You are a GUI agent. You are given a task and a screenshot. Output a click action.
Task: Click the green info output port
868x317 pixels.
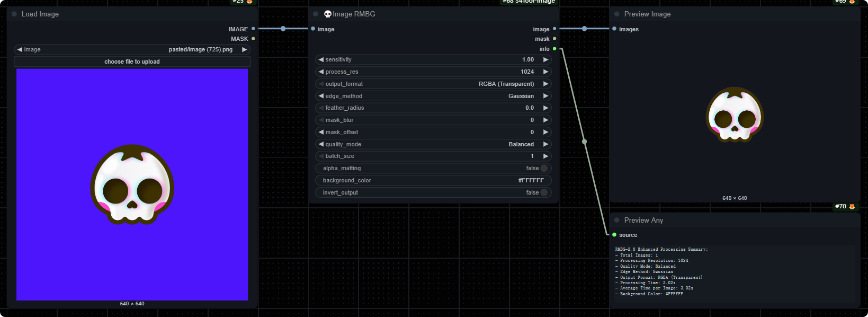(x=554, y=49)
